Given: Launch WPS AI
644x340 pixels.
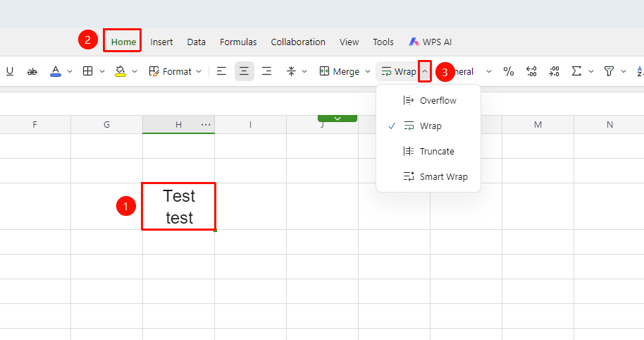Looking at the screenshot, I should click(x=430, y=42).
